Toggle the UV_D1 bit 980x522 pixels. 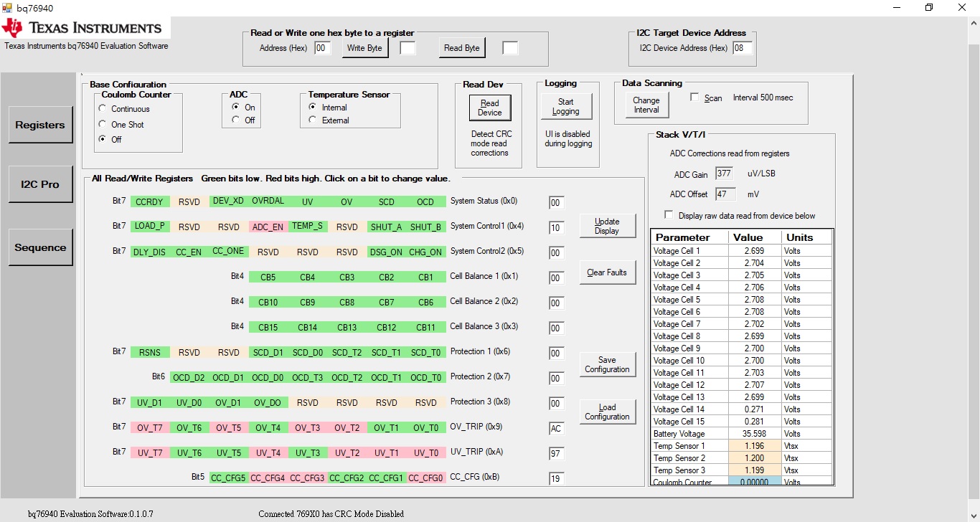pos(150,402)
